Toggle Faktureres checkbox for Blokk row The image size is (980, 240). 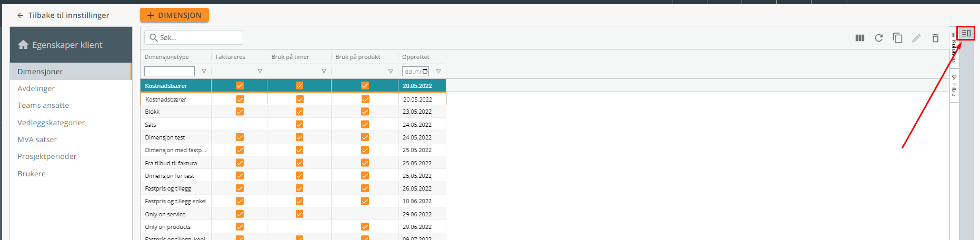pos(239,112)
